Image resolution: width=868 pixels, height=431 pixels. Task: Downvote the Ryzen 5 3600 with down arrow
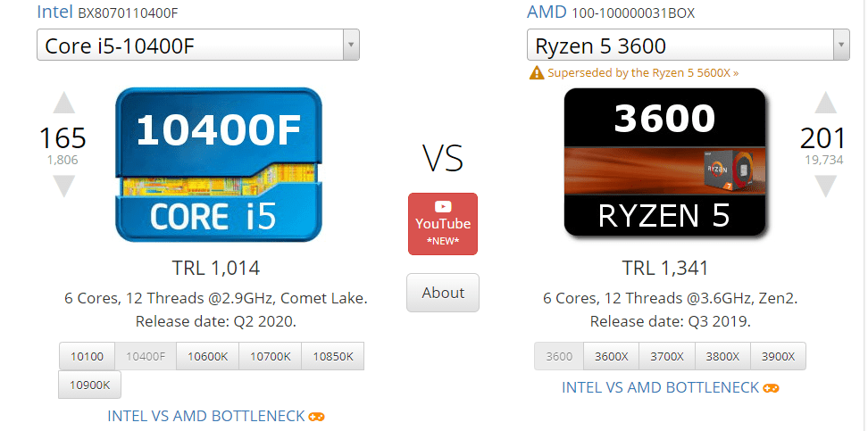[825, 186]
